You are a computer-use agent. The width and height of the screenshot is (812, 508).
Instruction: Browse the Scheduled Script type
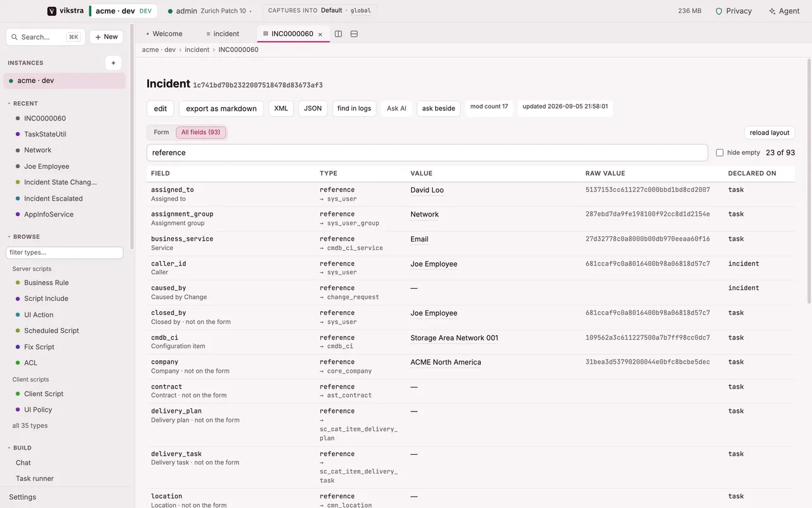pyautogui.click(x=51, y=331)
